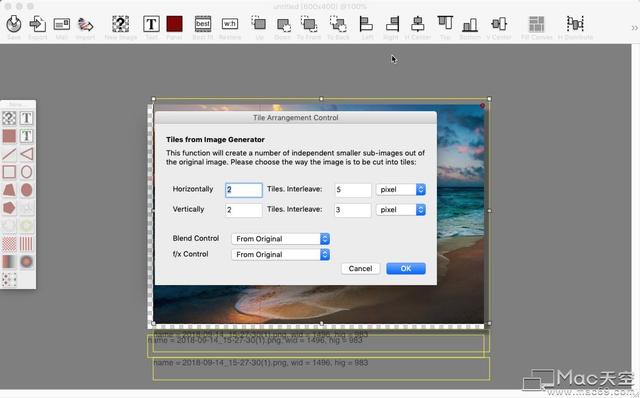This screenshot has width=640, height=398.
Task: Open horizontal interleave pixel unit dropdown
Action: pyautogui.click(x=401, y=189)
